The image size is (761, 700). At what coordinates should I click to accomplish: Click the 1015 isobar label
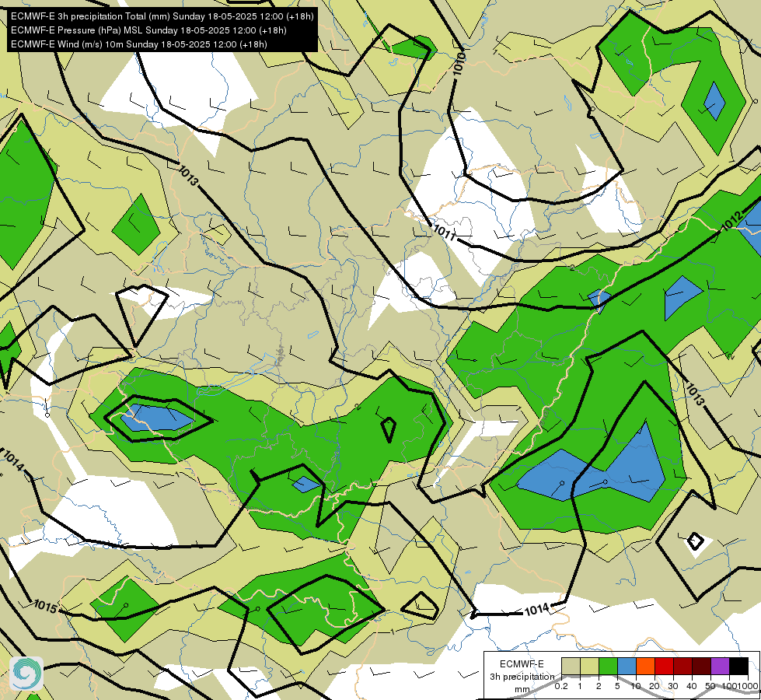(x=45, y=606)
